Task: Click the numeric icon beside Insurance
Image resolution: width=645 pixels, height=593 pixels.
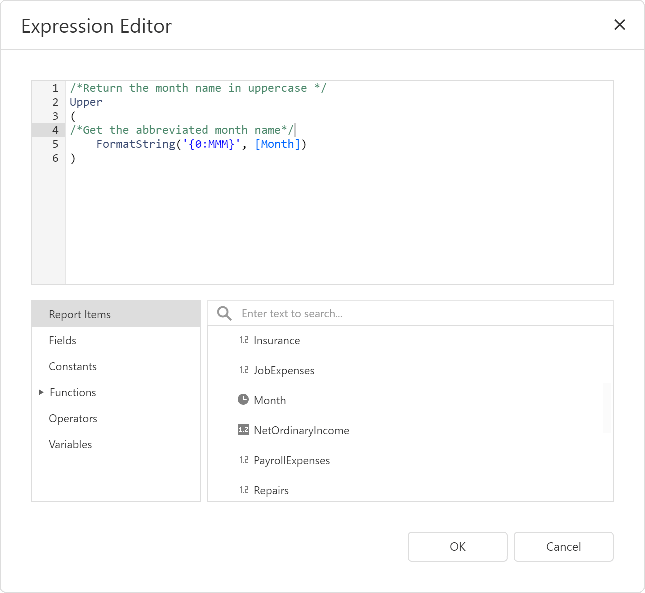Action: (x=243, y=340)
